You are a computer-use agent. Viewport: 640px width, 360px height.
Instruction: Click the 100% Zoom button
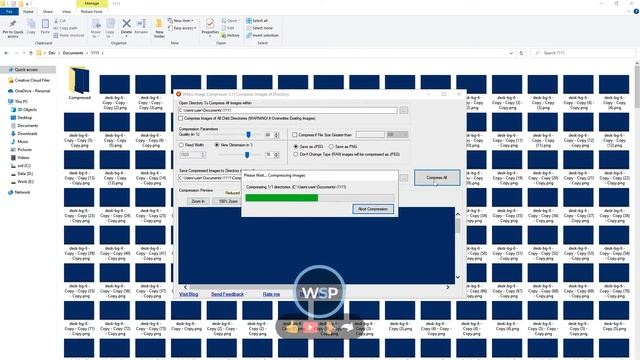pos(228,201)
